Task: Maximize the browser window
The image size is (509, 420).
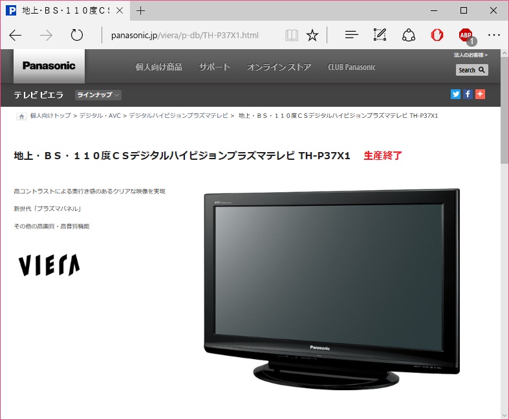Action: (464, 10)
